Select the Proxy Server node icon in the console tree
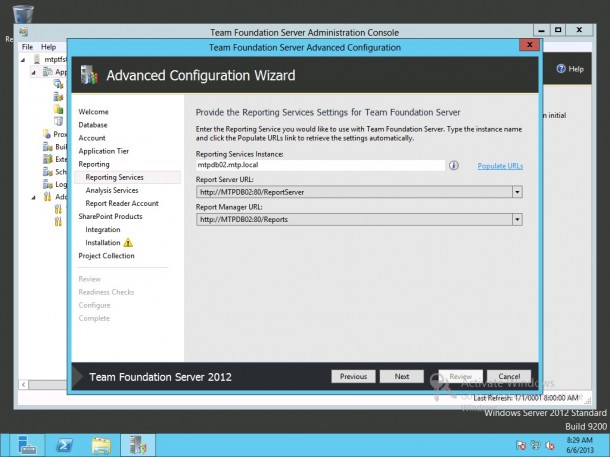610x457 pixels. click(47, 134)
